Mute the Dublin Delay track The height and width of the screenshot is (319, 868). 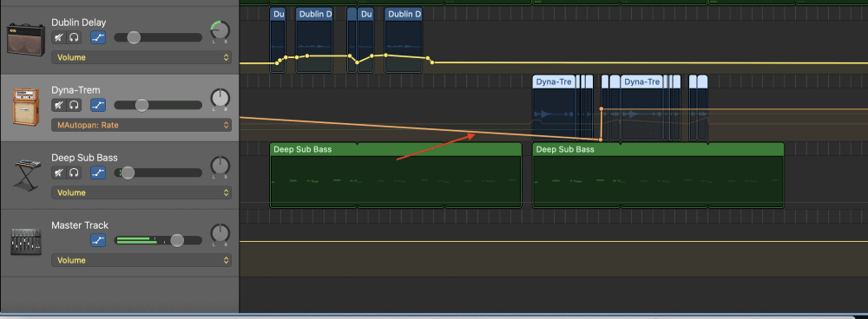pyautogui.click(x=58, y=37)
